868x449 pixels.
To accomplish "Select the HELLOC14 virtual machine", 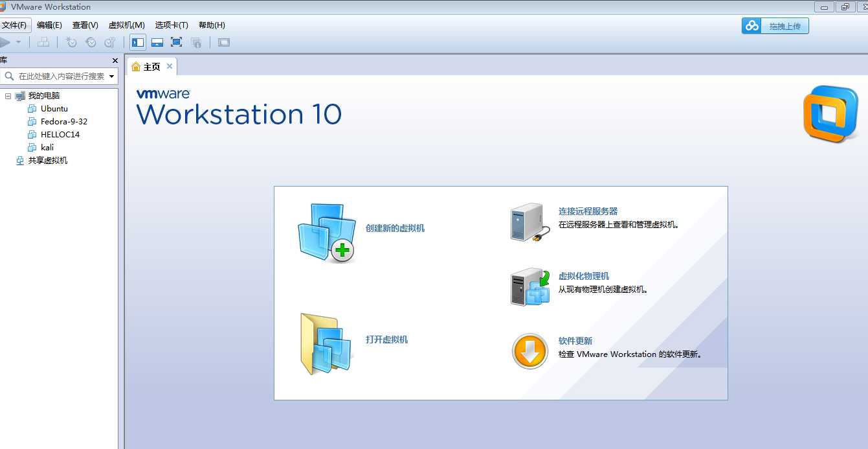I will tap(60, 135).
